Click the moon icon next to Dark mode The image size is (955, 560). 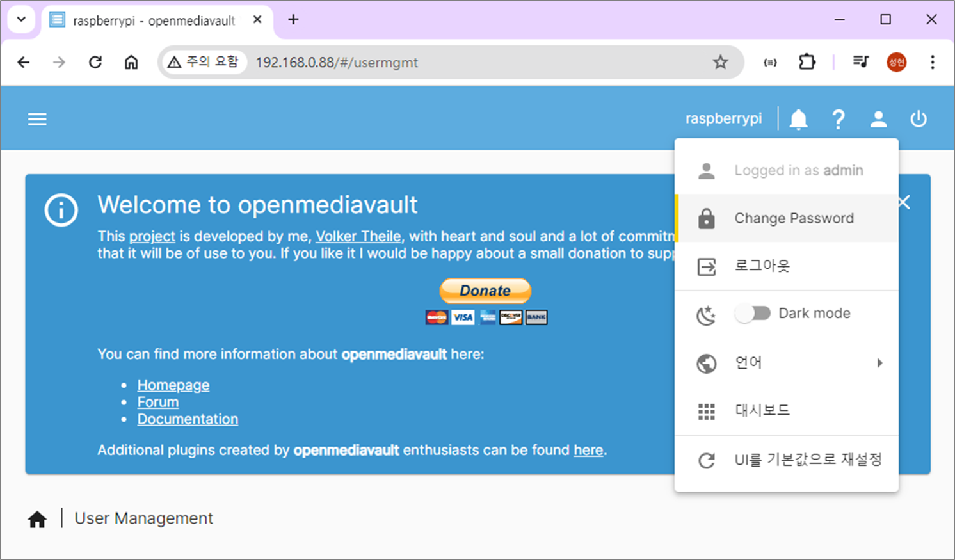(x=706, y=314)
